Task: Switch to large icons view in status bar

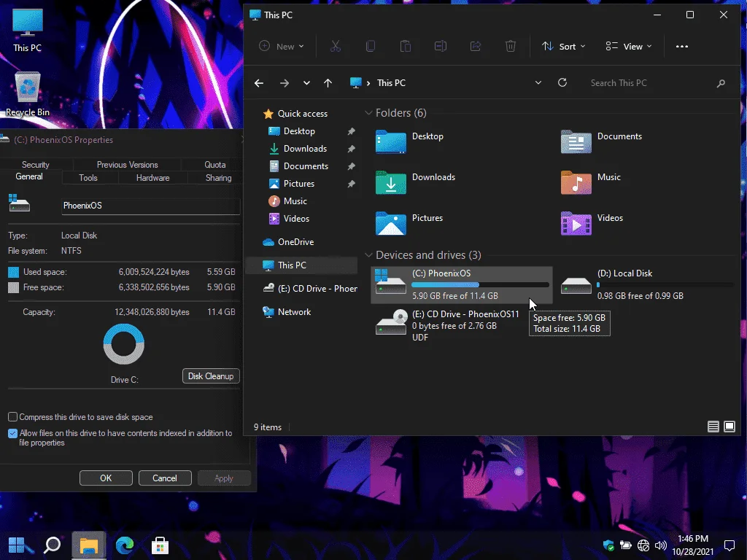Action: [729, 427]
